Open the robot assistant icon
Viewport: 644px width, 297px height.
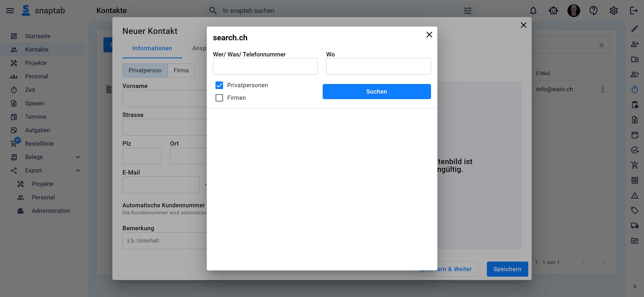pos(553,11)
